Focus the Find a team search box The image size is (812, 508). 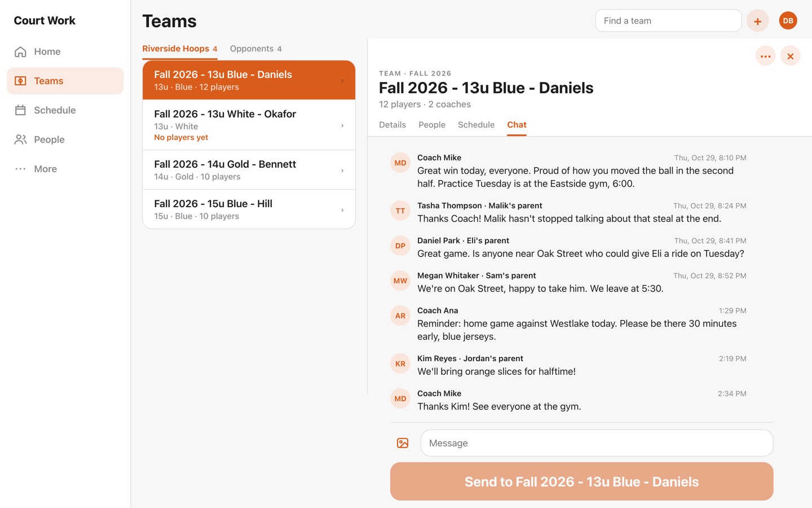[x=668, y=21]
